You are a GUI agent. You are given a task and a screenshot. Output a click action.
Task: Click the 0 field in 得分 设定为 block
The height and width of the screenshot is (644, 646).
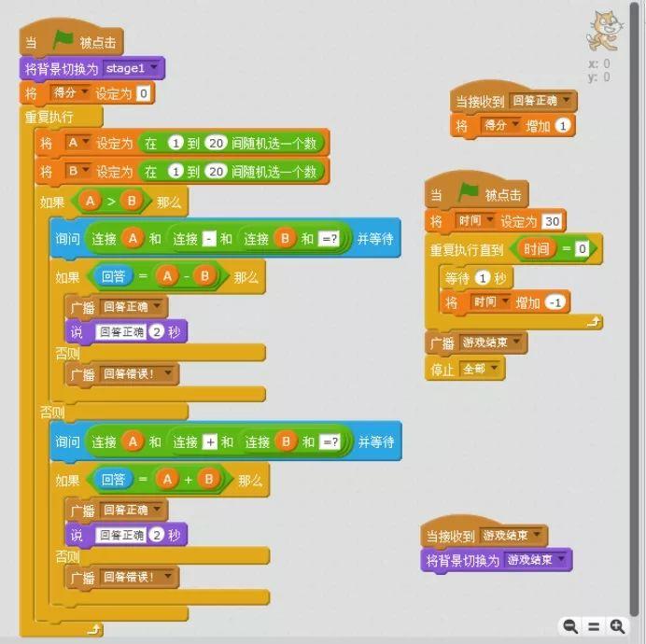pyautogui.click(x=144, y=93)
